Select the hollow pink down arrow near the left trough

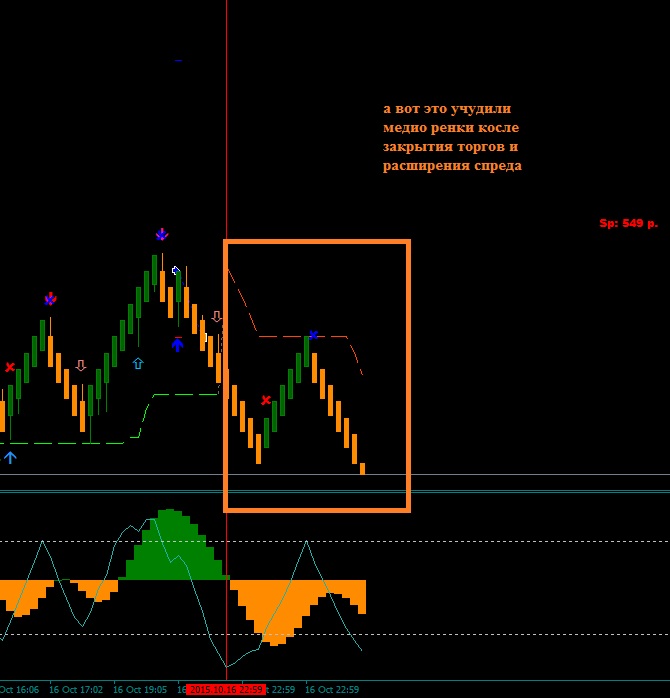81,365
